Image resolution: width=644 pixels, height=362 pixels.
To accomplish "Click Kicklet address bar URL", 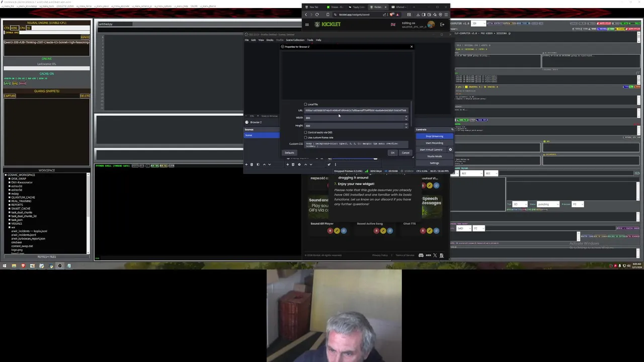I will [x=354, y=15].
